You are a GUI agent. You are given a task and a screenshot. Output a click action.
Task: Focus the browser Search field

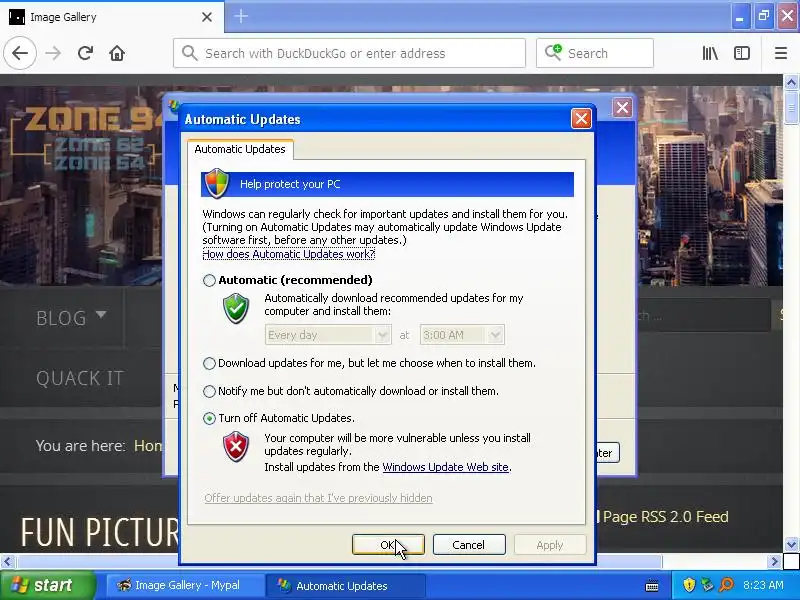(x=595, y=53)
